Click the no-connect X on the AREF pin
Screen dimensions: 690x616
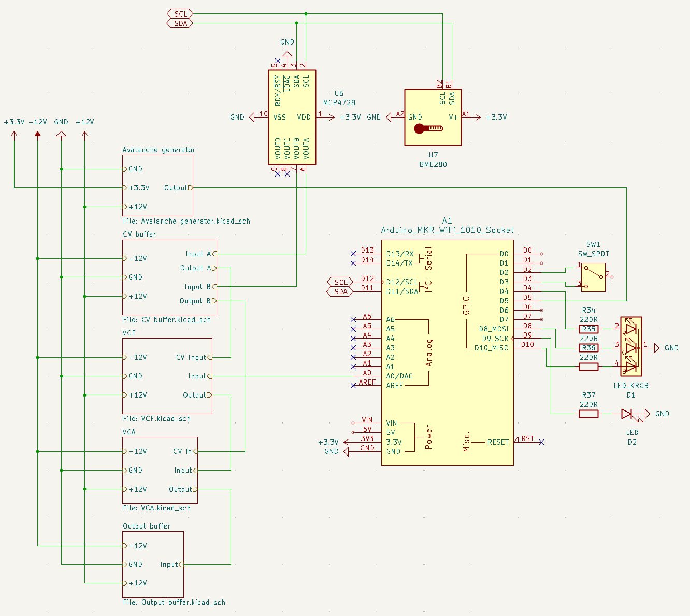(353, 386)
